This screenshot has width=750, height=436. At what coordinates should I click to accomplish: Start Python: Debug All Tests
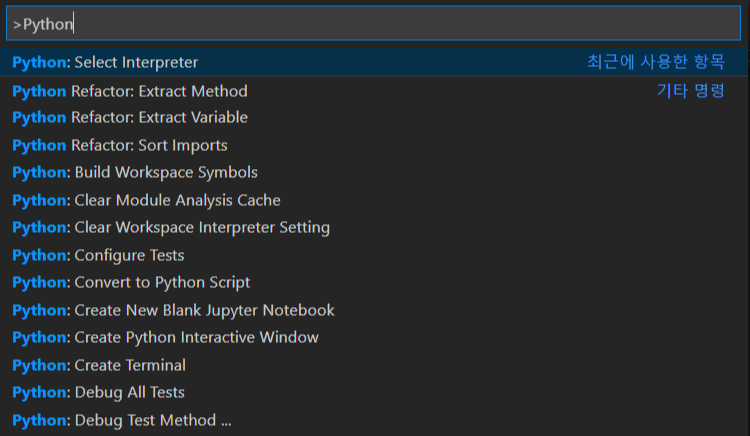[x=98, y=392]
